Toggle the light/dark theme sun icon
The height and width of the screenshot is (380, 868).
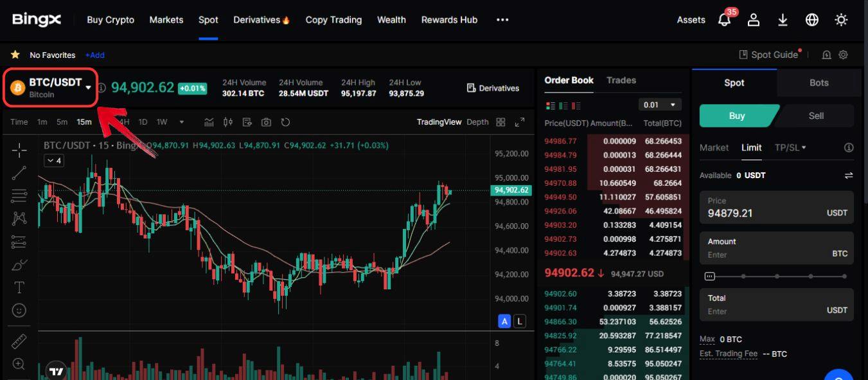point(841,20)
